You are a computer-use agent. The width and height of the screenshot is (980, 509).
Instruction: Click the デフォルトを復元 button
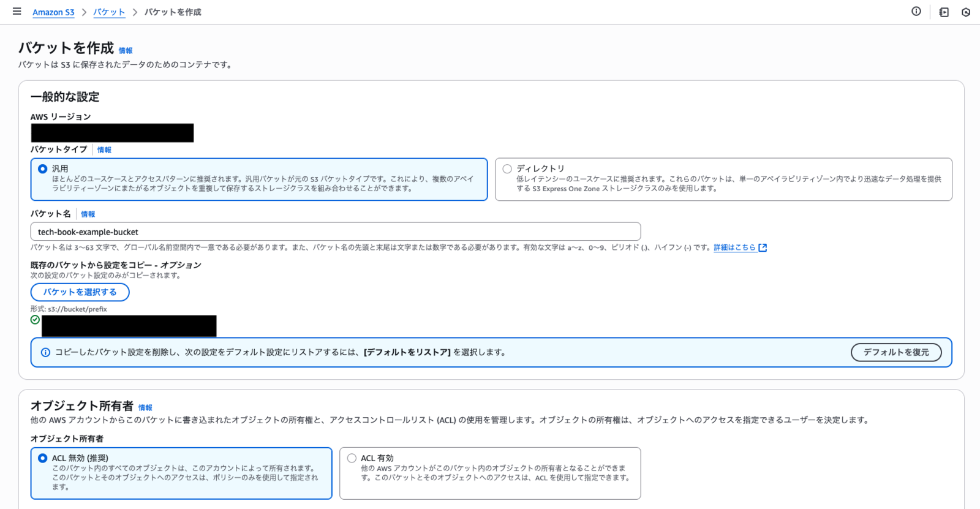tap(896, 352)
